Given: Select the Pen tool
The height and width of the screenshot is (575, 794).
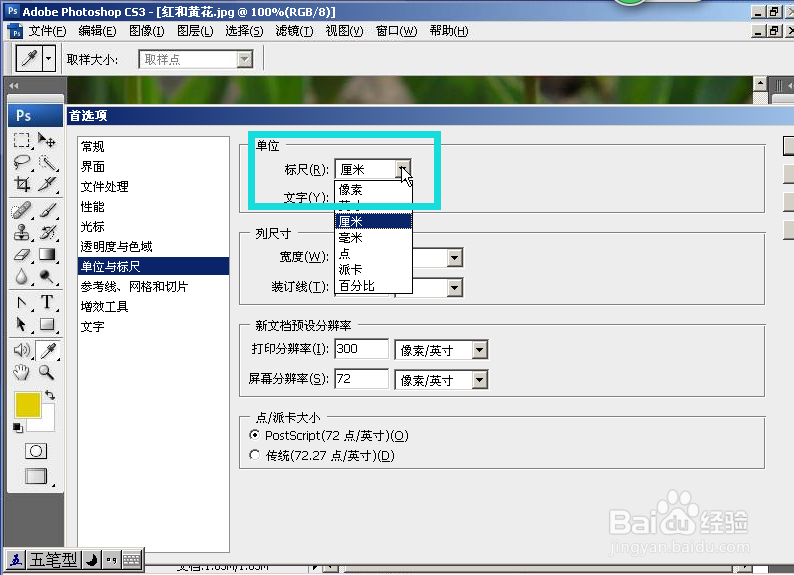Looking at the screenshot, I should click(x=21, y=303).
